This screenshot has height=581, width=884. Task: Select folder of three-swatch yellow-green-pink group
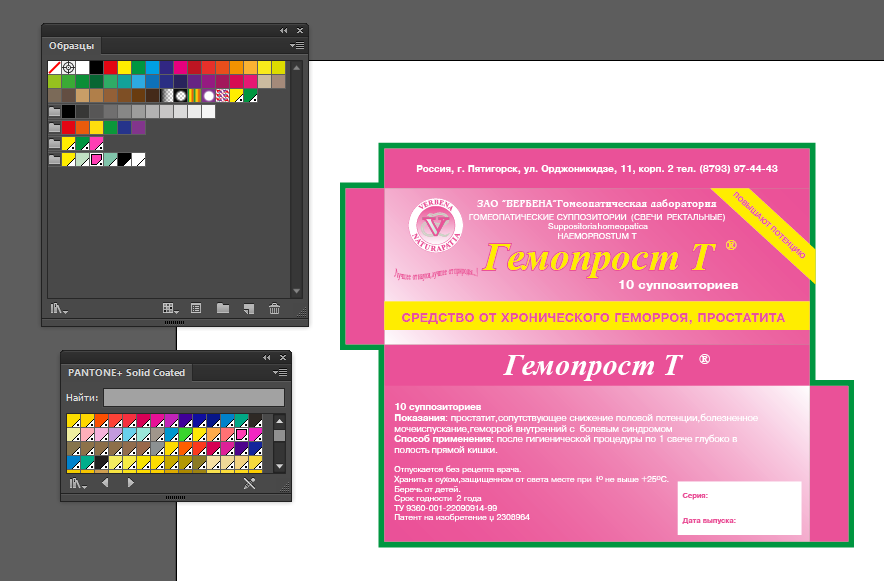[55, 144]
